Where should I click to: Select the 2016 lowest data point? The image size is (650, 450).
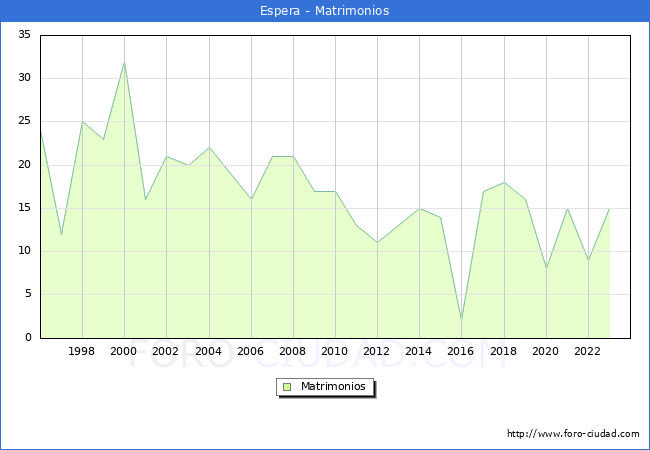tap(461, 320)
